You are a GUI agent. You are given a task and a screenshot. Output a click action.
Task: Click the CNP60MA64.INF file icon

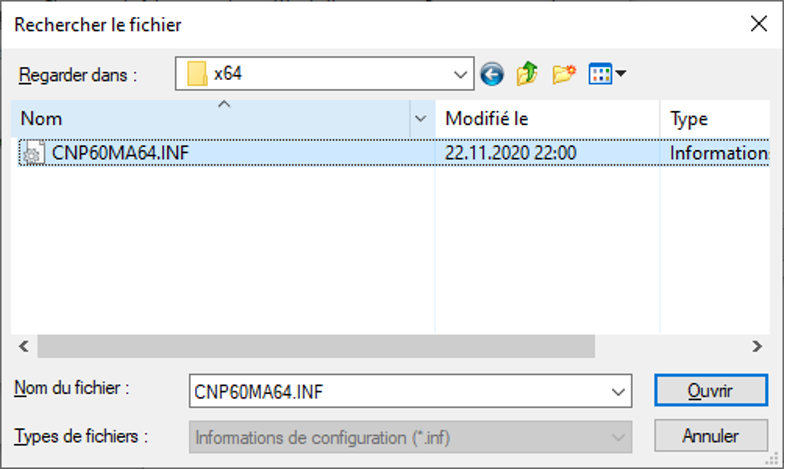[32, 153]
